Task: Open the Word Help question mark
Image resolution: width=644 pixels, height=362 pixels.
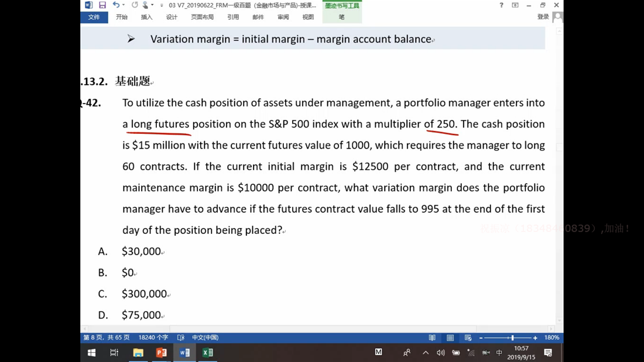Action: coord(501,5)
